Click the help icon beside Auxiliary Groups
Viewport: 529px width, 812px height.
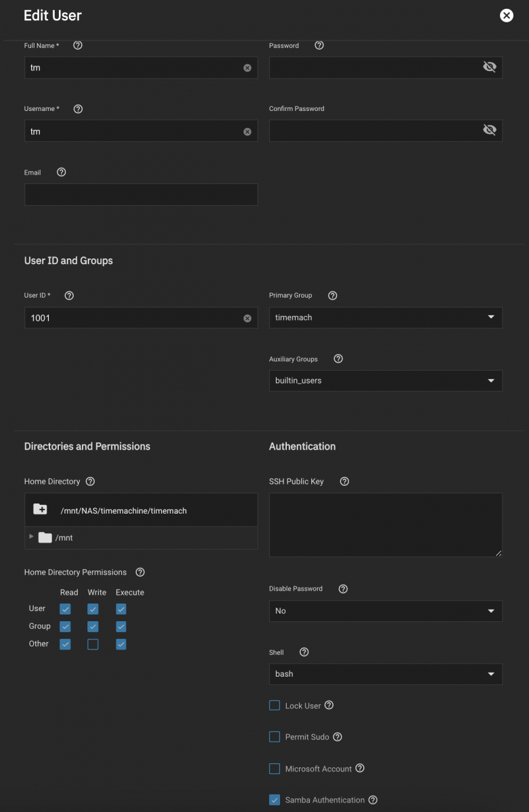pos(338,359)
